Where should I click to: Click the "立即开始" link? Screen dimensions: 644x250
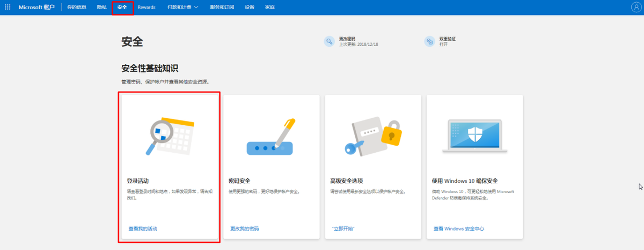click(x=343, y=228)
